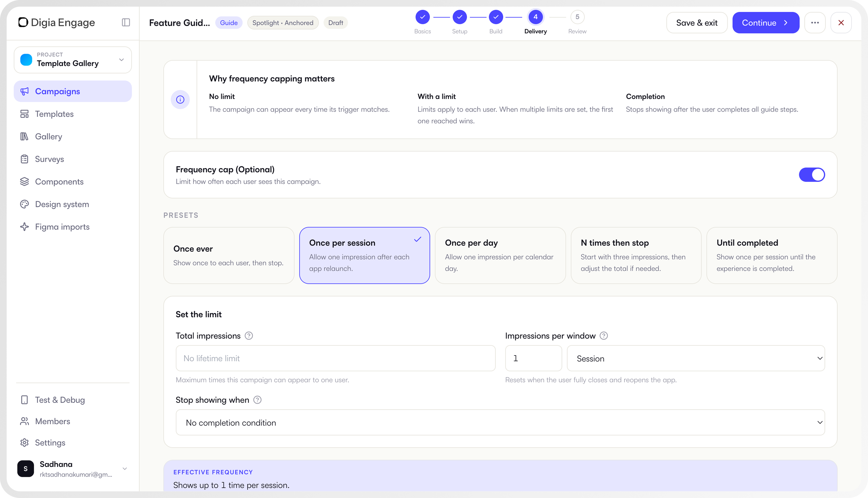Open Test & Debug
The height and width of the screenshot is (498, 868).
click(x=73, y=400)
